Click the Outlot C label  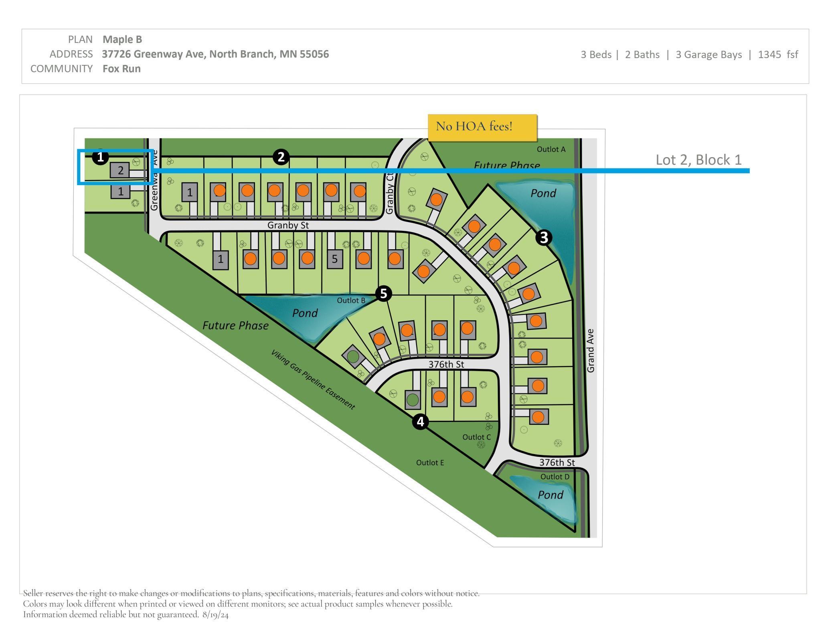click(x=476, y=437)
